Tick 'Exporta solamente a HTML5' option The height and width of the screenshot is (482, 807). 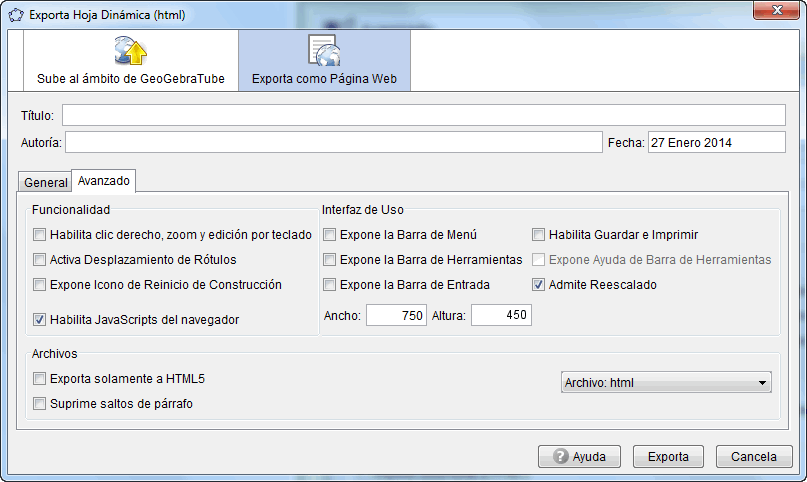(x=40, y=379)
